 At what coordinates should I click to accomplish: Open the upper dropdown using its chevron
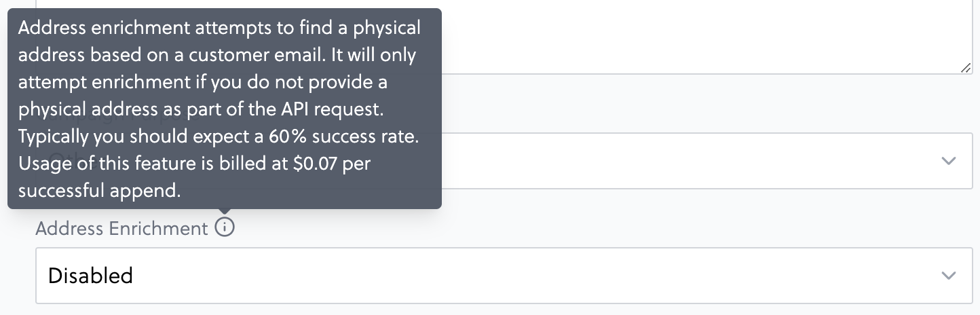click(949, 161)
